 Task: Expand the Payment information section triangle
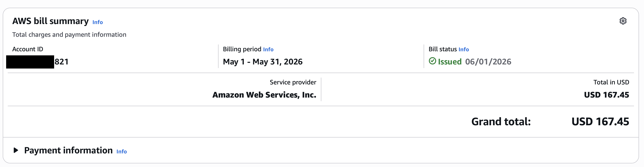click(x=16, y=150)
